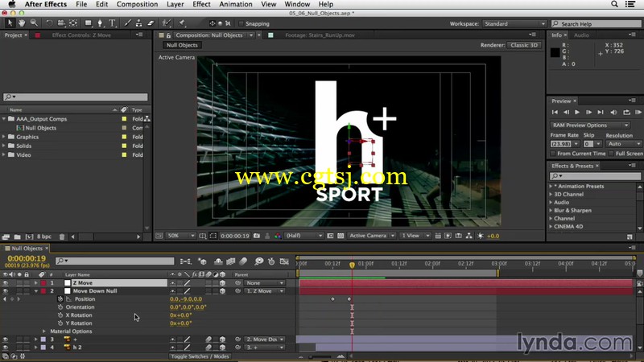Open the 50% magnification dropdown
The width and height of the screenshot is (644, 362).
point(180,236)
